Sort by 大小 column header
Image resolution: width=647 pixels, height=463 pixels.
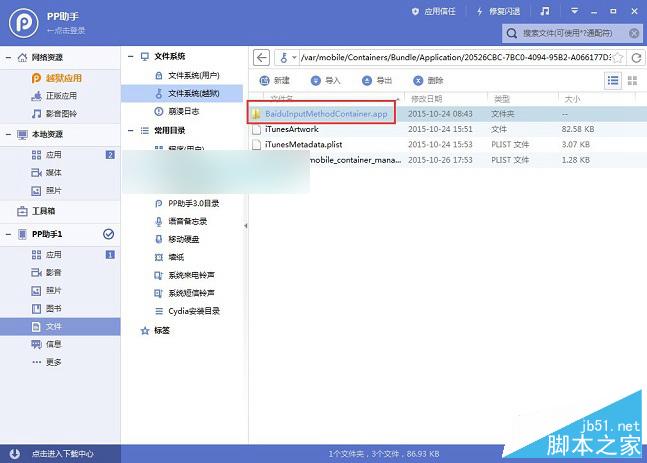[572, 99]
